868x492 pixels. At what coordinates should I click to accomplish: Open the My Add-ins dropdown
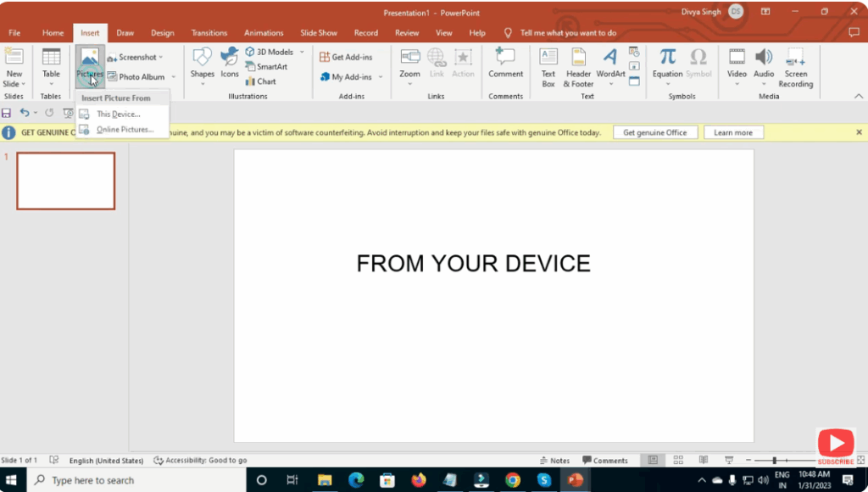point(381,77)
